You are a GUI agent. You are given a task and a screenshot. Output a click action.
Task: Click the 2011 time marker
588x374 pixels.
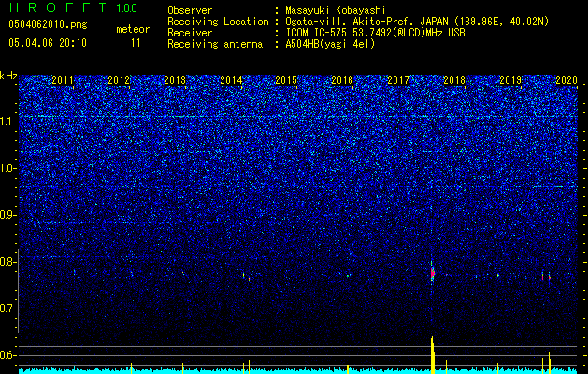pos(63,80)
